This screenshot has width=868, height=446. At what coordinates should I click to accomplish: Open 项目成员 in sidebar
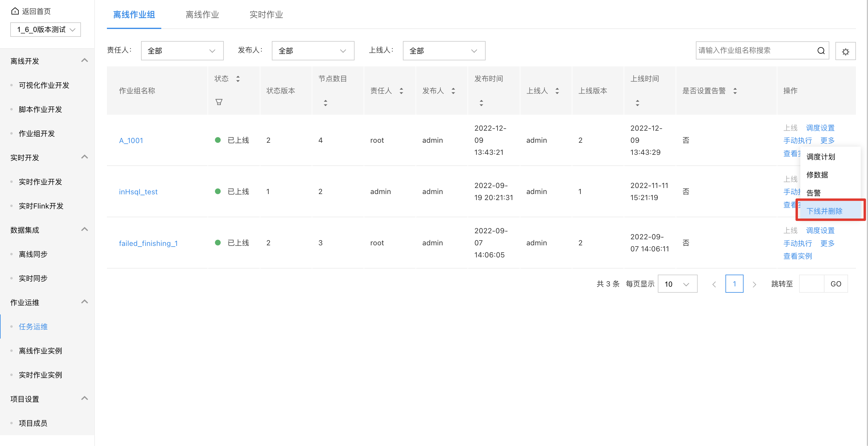tap(33, 423)
